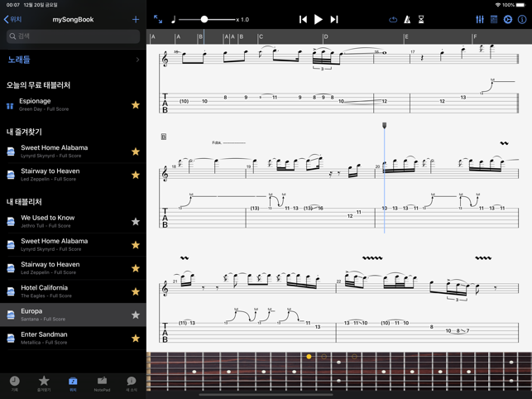Start playback with the play button
The image size is (532, 399).
(x=318, y=19)
